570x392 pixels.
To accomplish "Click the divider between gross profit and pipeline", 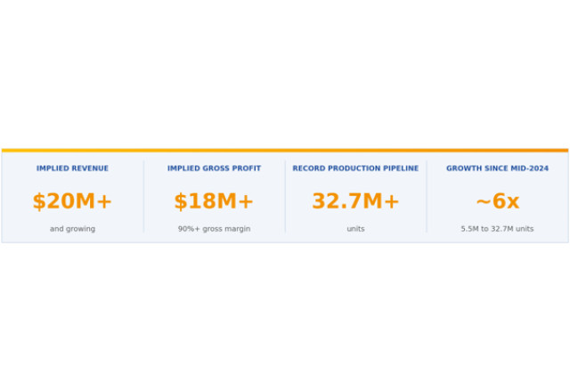I will [x=285, y=196].
